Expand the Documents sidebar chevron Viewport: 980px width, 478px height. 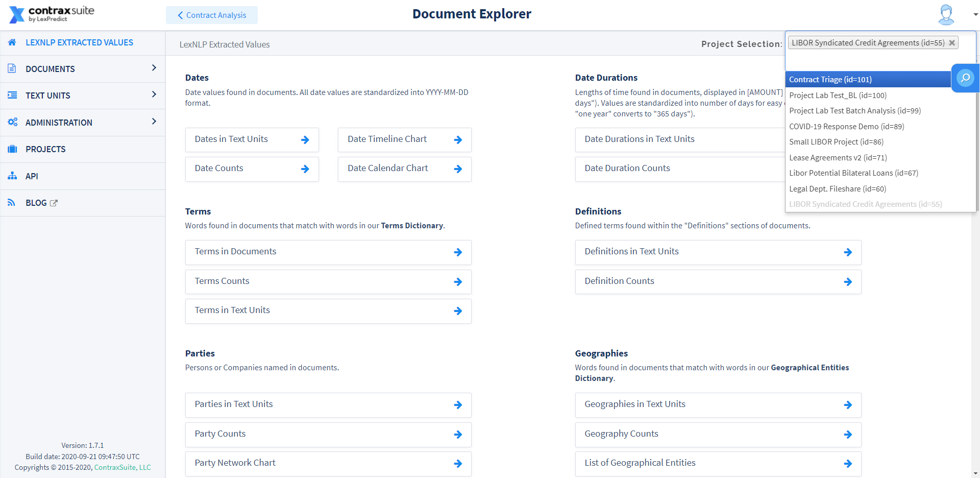click(154, 68)
